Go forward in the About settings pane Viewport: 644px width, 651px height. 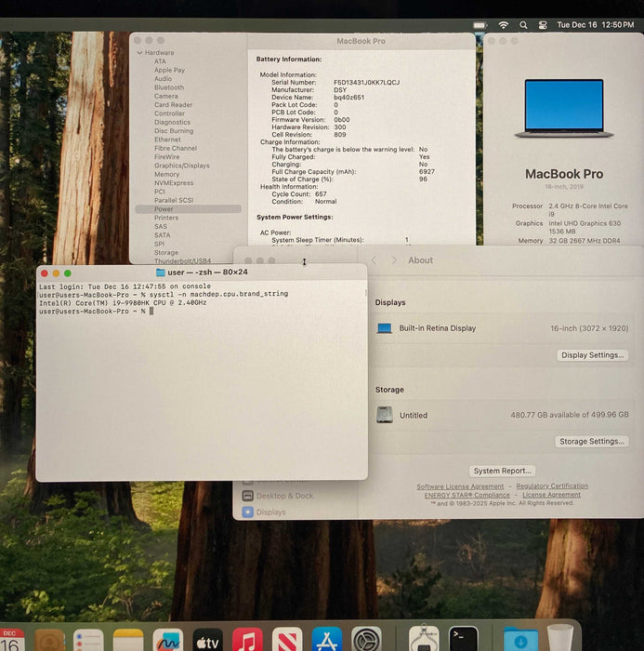click(x=394, y=260)
